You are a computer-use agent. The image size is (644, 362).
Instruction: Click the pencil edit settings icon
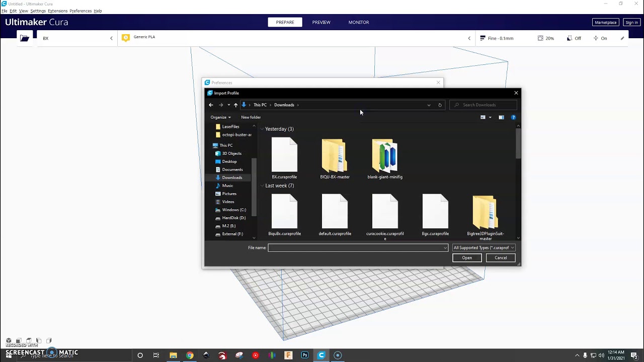(622, 38)
